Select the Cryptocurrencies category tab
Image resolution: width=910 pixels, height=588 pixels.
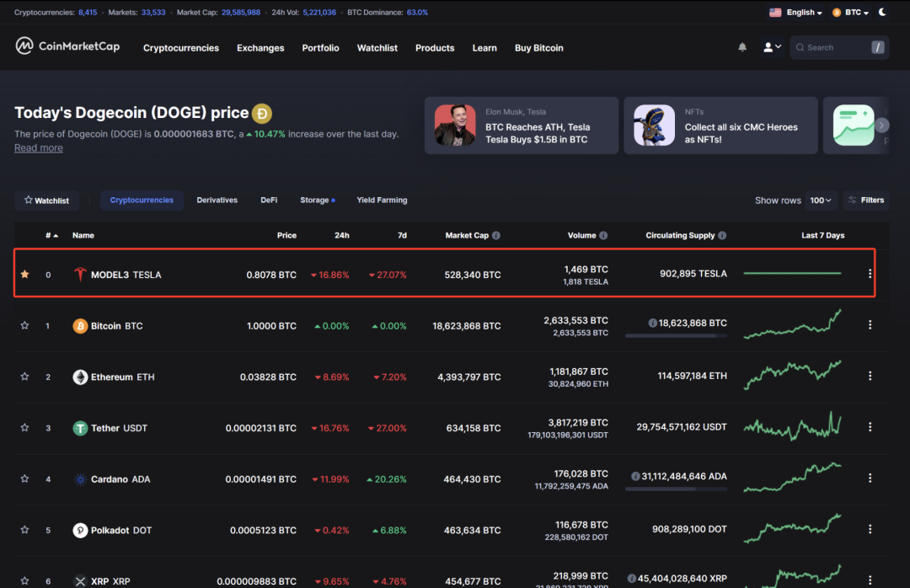coord(142,200)
